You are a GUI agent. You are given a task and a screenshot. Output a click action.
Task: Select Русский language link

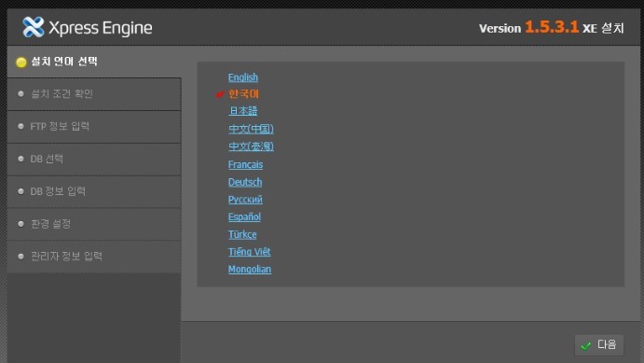point(245,200)
